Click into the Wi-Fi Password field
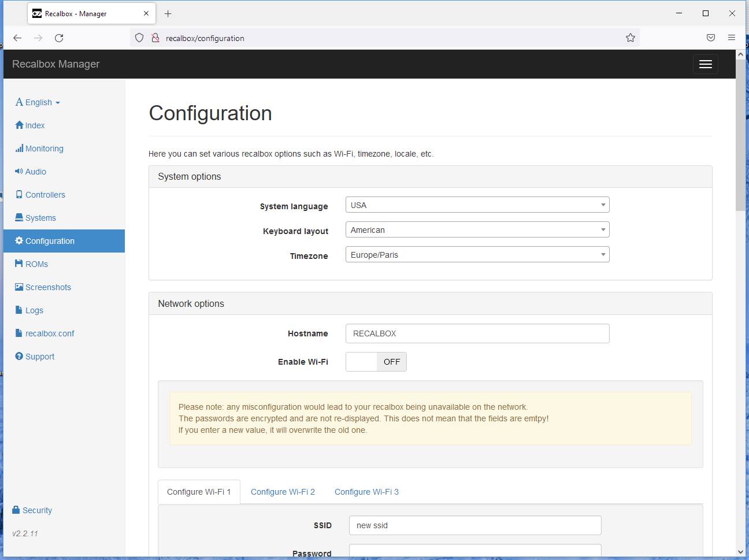Viewport: 749px width, 560px height. tap(475, 551)
